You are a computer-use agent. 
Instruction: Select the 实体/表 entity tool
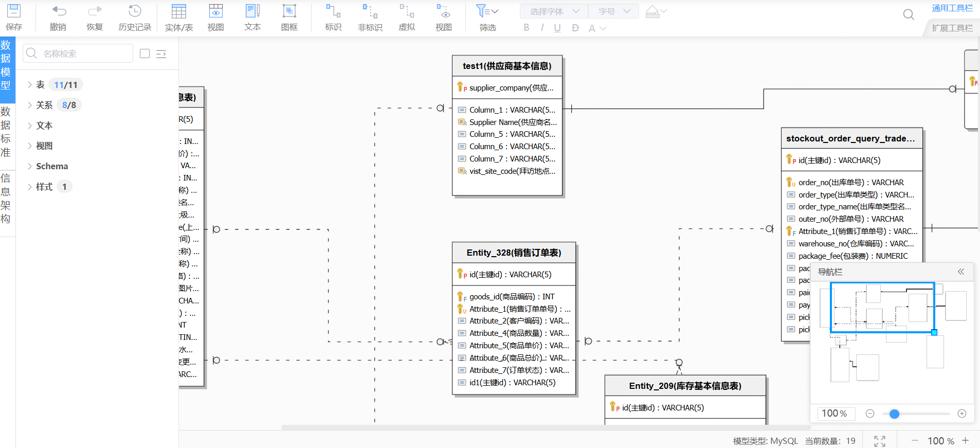point(179,17)
